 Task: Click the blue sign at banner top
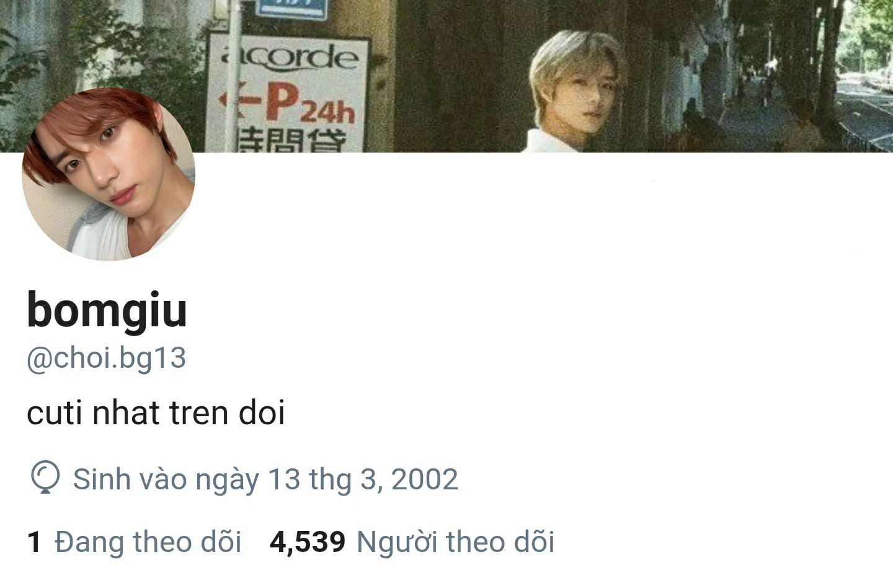(x=291, y=9)
